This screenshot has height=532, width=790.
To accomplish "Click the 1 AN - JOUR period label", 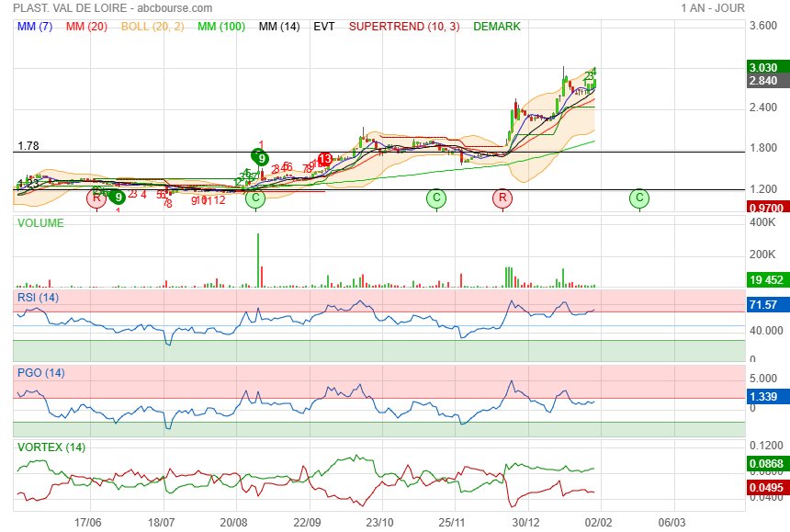I will (x=713, y=8).
